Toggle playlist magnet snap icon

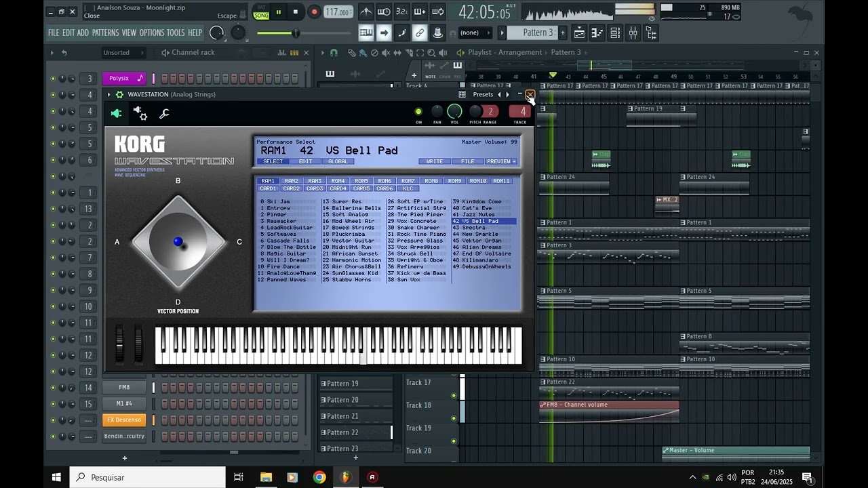pyautogui.click(x=334, y=52)
